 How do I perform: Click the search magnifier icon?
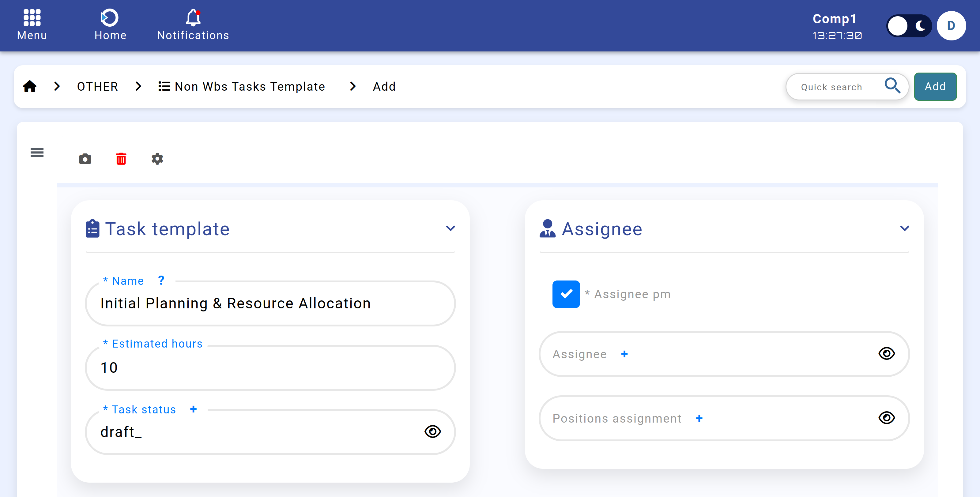pos(892,86)
